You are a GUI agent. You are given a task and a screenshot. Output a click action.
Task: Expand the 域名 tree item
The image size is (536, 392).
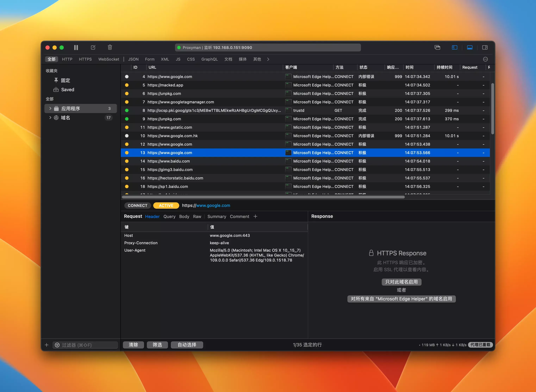tap(50, 118)
